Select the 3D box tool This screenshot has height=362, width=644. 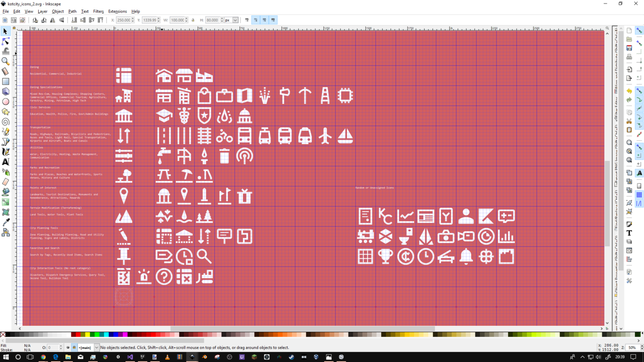(6, 92)
